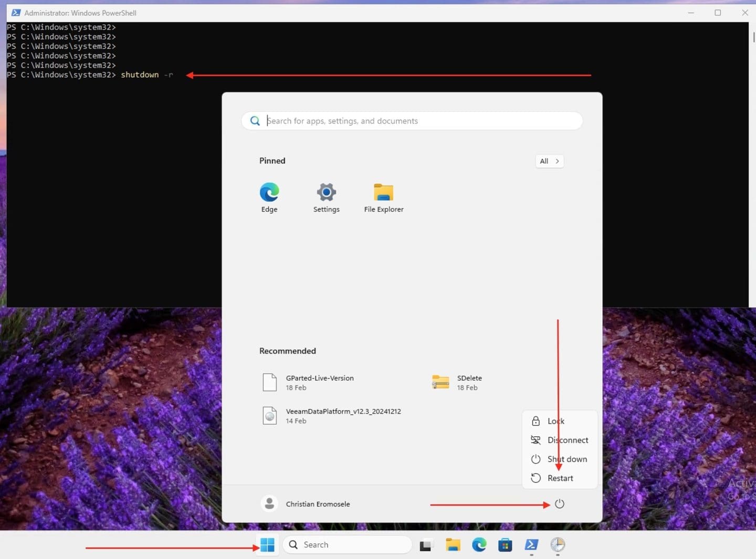Open the recommended GParted-Live-Version file

point(319,383)
